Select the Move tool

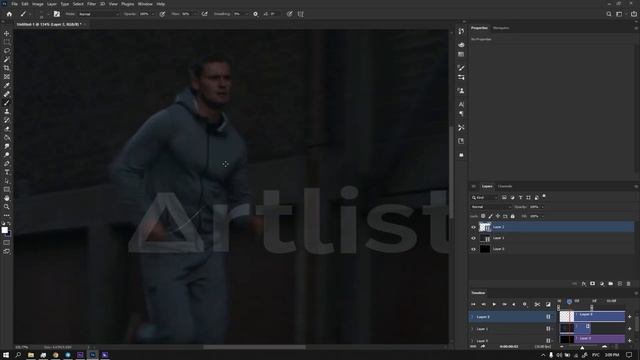coord(7,33)
